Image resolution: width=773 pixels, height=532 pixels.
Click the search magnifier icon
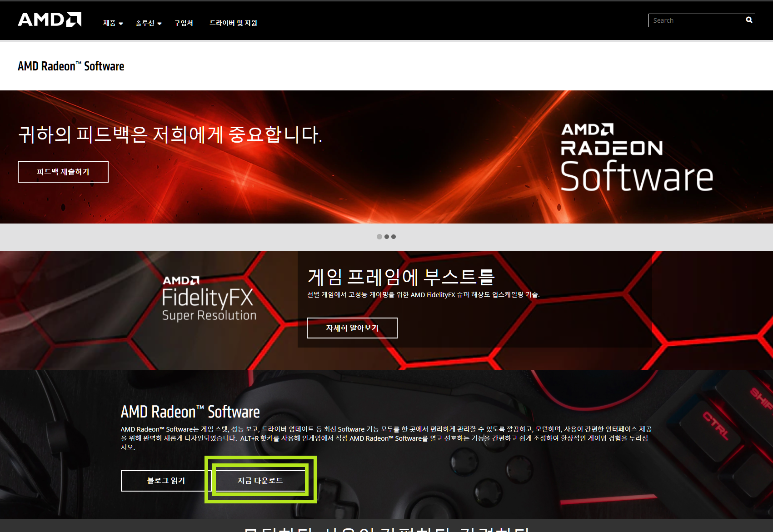click(749, 20)
